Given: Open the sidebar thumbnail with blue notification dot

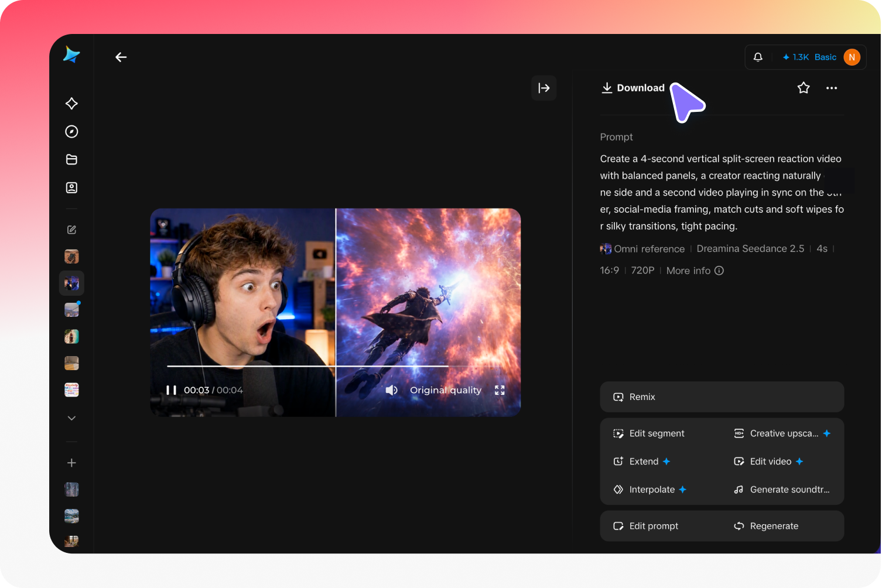Looking at the screenshot, I should pyautogui.click(x=71, y=310).
